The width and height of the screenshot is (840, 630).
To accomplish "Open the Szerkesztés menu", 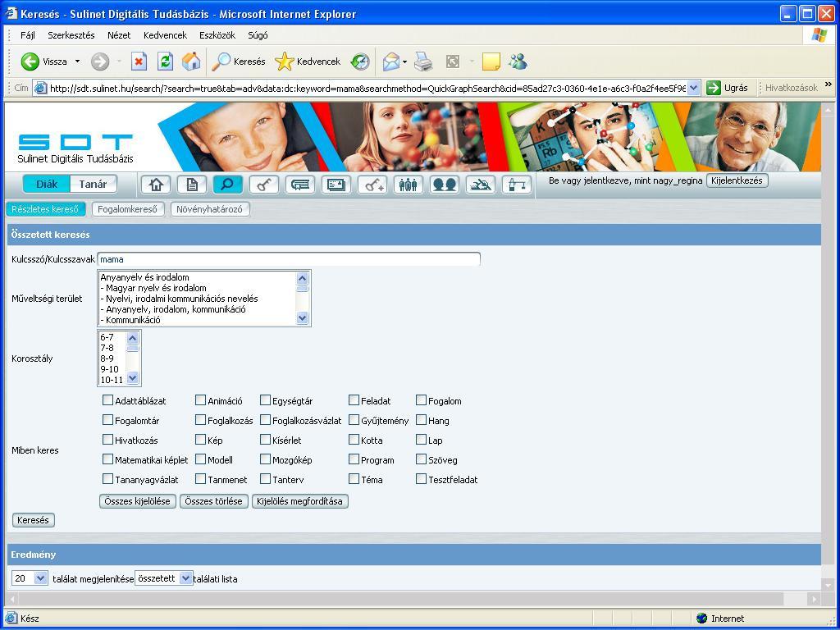I will [71, 35].
